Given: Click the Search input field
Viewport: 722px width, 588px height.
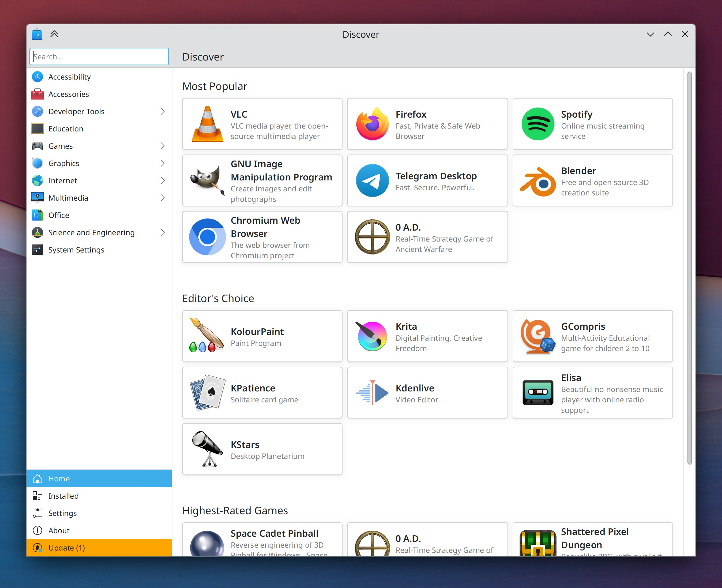Looking at the screenshot, I should pos(99,56).
